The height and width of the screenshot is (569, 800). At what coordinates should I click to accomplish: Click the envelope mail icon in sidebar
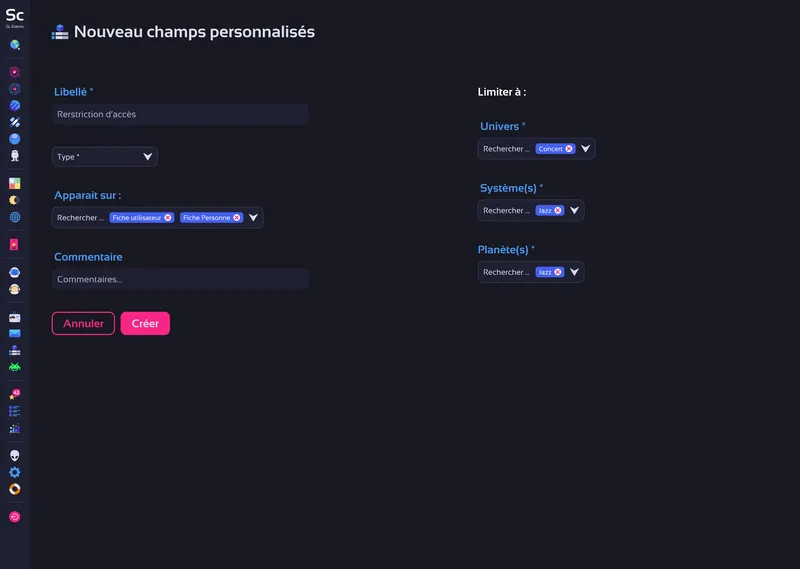tap(15, 333)
